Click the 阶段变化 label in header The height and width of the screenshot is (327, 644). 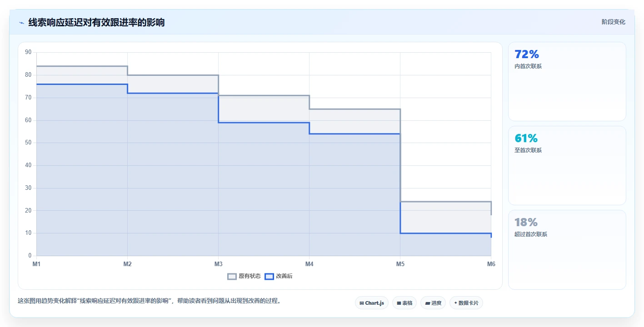click(613, 22)
